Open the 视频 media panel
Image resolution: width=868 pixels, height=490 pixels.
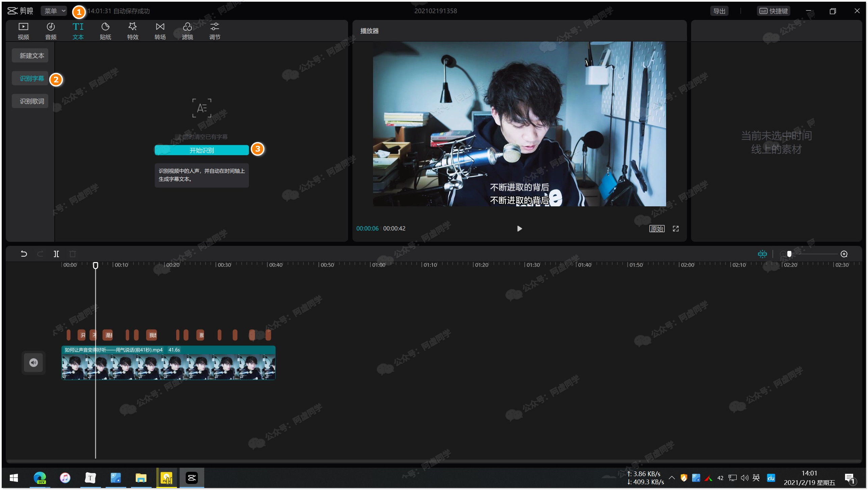point(23,31)
